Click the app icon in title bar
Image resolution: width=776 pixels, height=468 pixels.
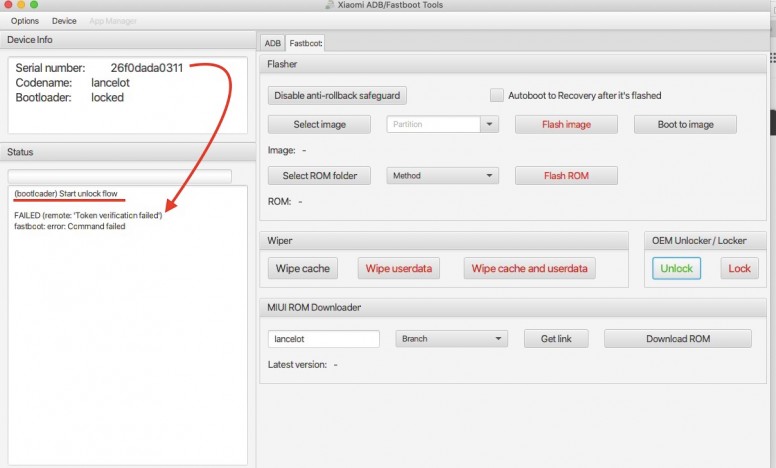tap(330, 5)
